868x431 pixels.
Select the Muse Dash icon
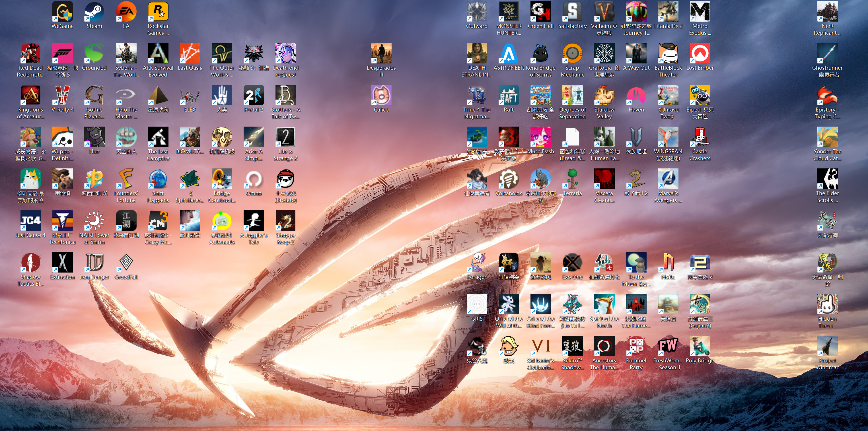click(540, 137)
